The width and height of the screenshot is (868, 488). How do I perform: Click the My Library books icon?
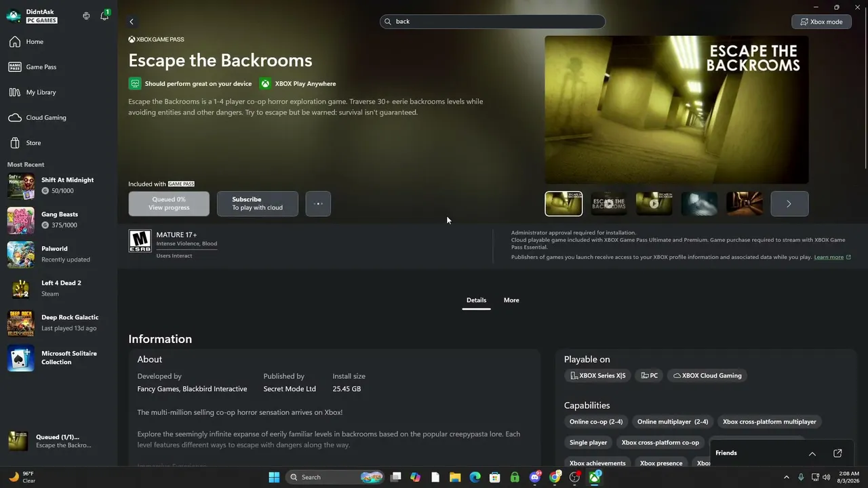tap(14, 92)
